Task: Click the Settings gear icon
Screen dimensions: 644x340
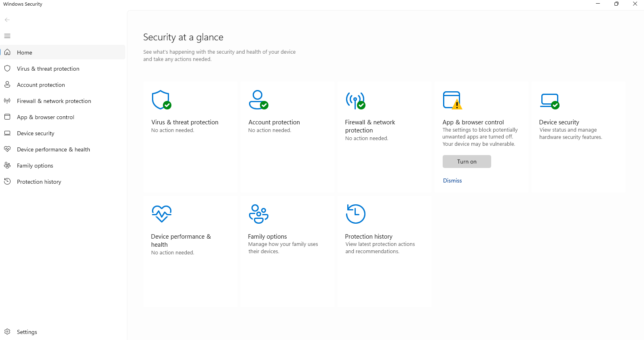Action: pos(7,332)
